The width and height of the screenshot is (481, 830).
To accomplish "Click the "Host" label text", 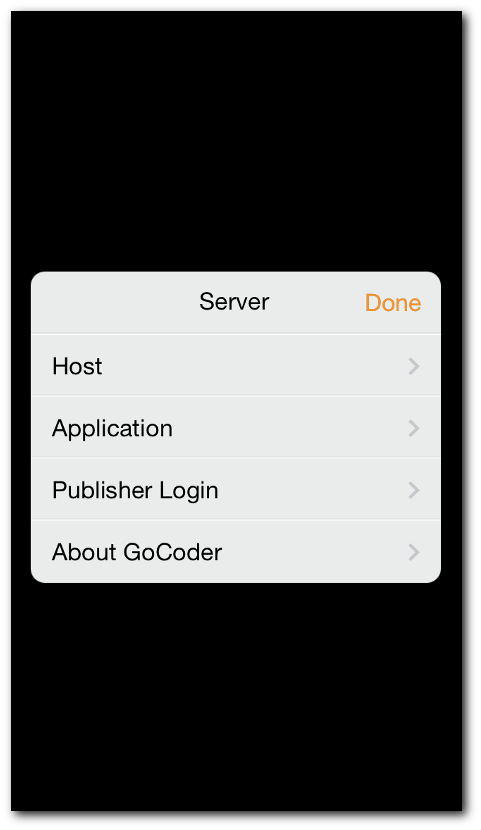I will click(x=77, y=366).
